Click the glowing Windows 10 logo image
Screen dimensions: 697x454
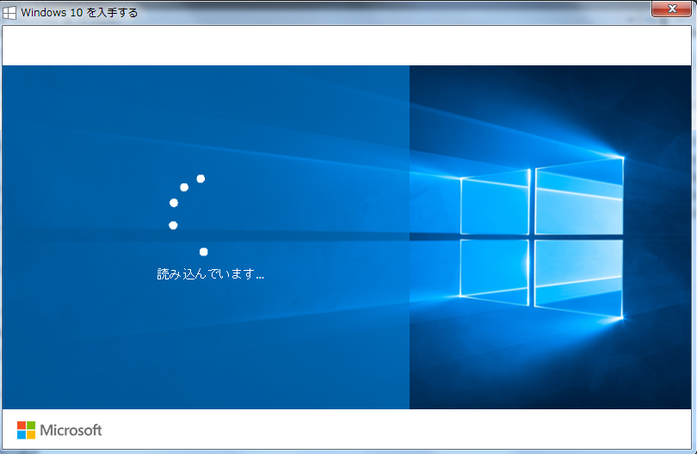tap(541, 237)
